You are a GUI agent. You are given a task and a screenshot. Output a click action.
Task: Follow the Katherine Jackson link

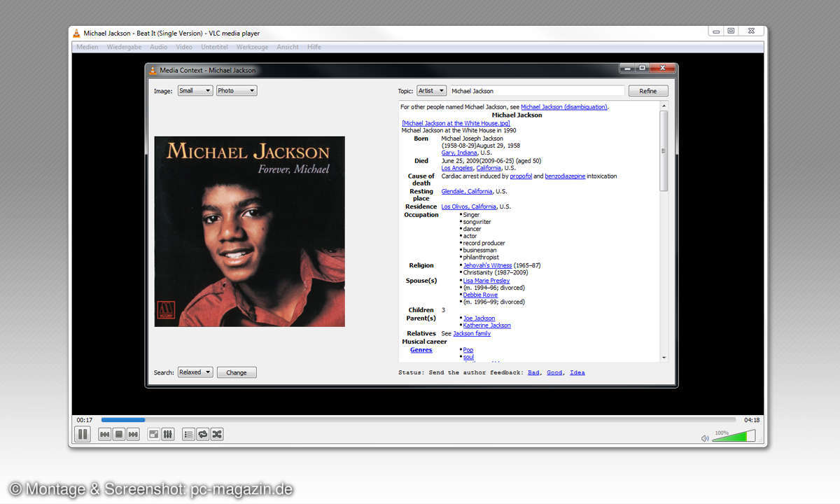tap(486, 325)
